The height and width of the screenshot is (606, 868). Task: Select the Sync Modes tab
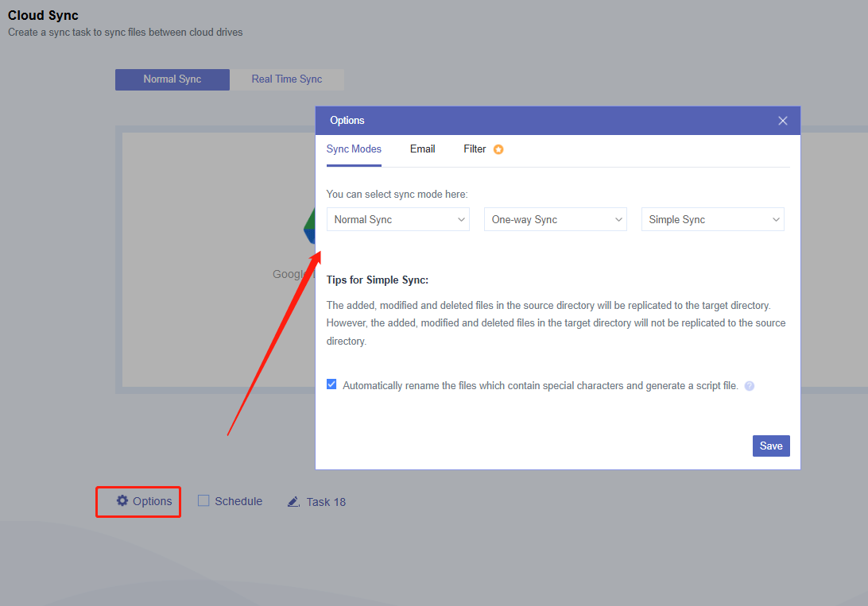click(354, 149)
